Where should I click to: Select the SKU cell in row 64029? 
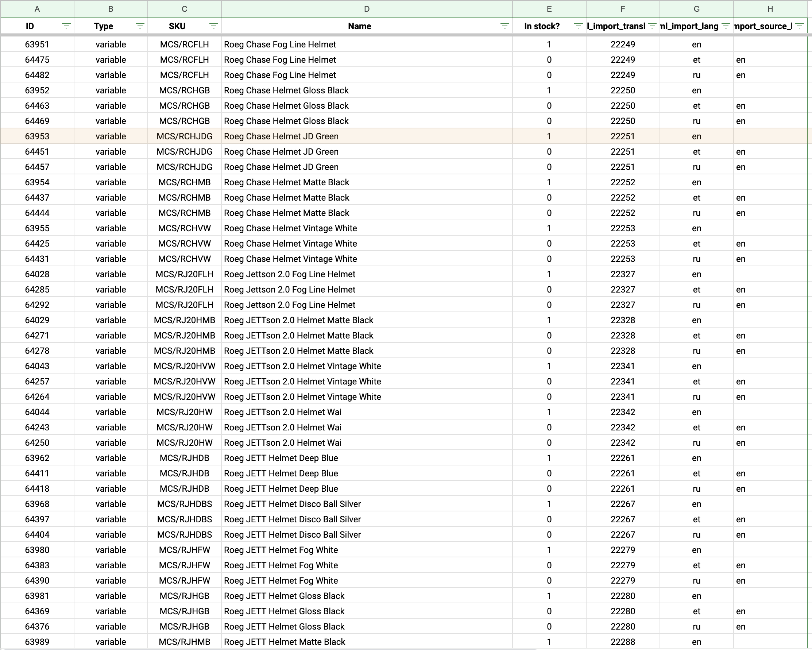tap(185, 320)
